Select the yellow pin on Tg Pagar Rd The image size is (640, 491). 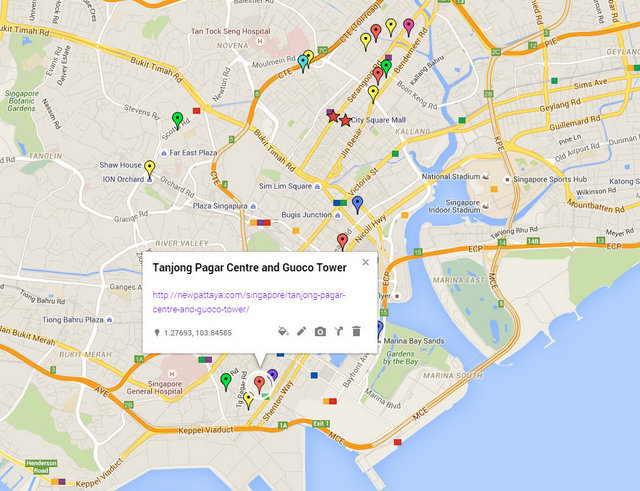248,400
